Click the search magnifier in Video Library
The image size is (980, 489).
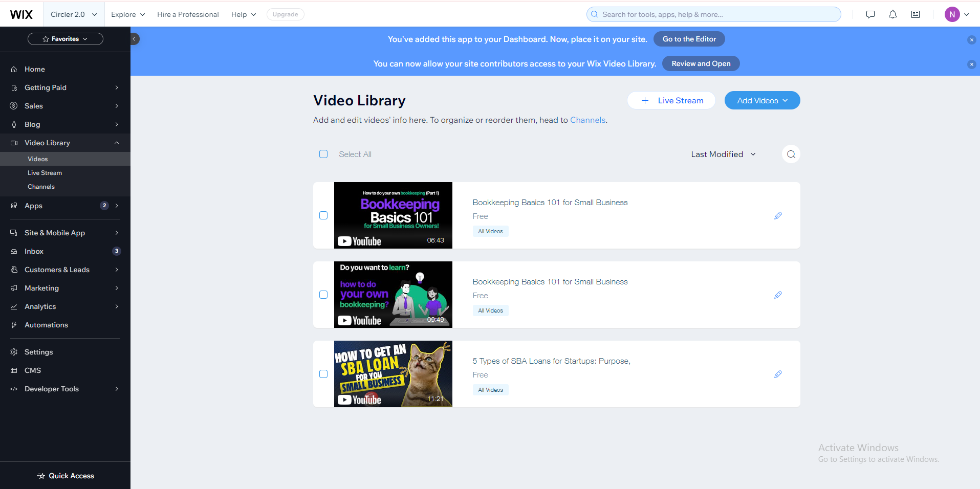[791, 154]
